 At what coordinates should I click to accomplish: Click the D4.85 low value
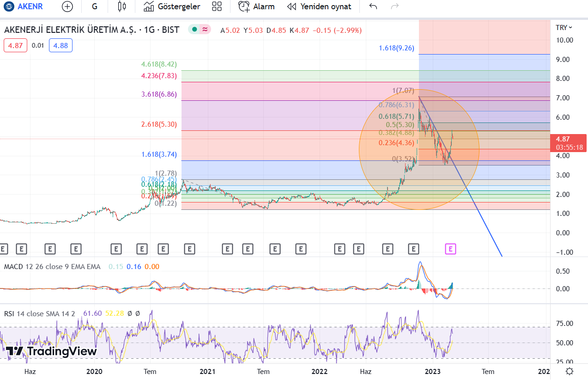pyautogui.click(x=276, y=30)
